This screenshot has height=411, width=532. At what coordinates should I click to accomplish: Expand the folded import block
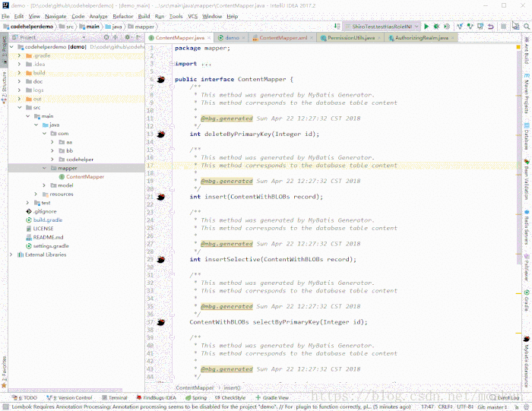(x=172, y=64)
